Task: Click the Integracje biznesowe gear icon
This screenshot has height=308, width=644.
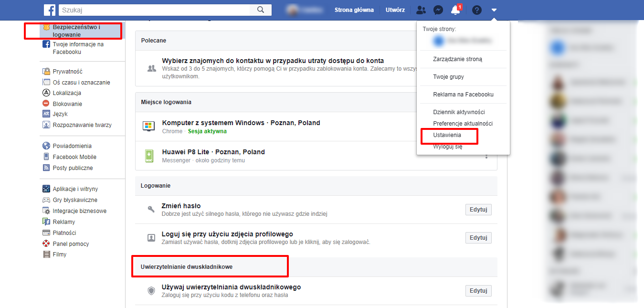Action: click(46, 211)
